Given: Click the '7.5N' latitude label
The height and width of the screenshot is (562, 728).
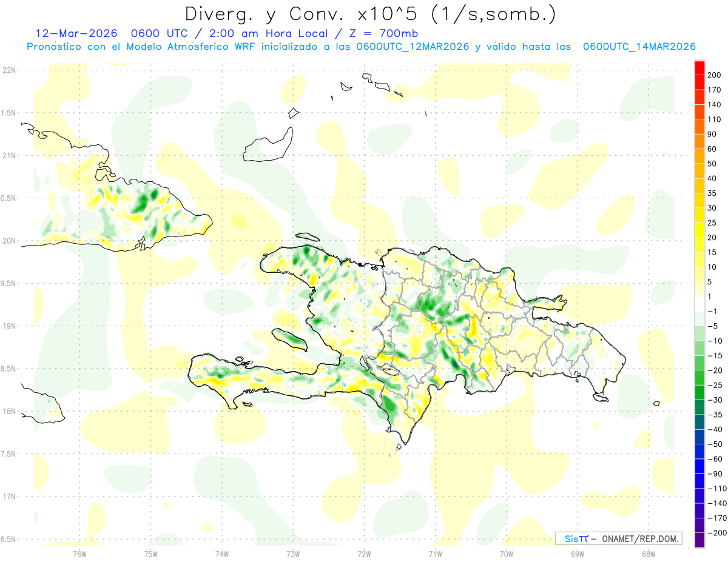Looking at the screenshot, I should (9, 454).
